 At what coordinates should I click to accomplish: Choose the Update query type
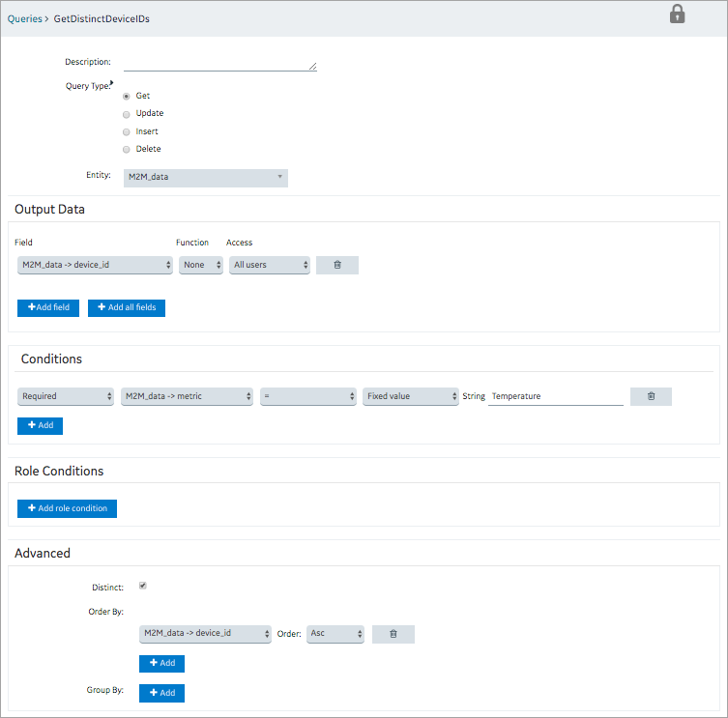127,114
